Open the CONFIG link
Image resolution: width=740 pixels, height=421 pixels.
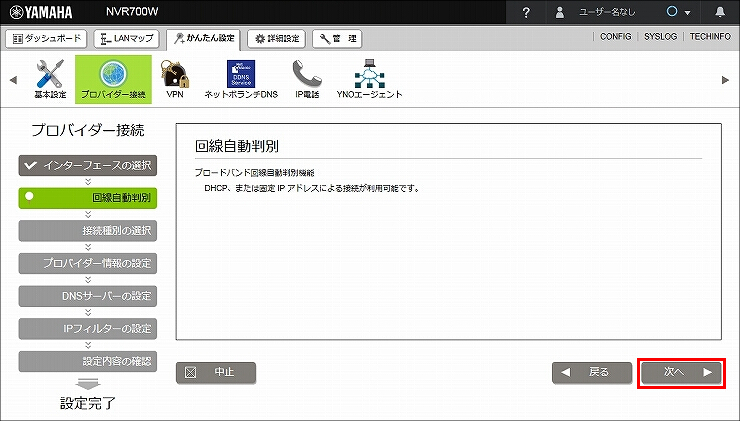[x=615, y=36]
